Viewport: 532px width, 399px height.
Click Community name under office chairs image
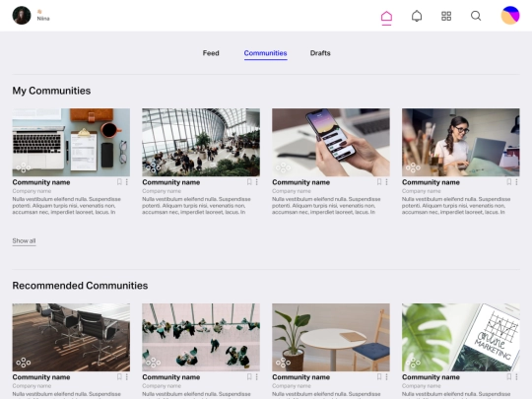(x=41, y=377)
